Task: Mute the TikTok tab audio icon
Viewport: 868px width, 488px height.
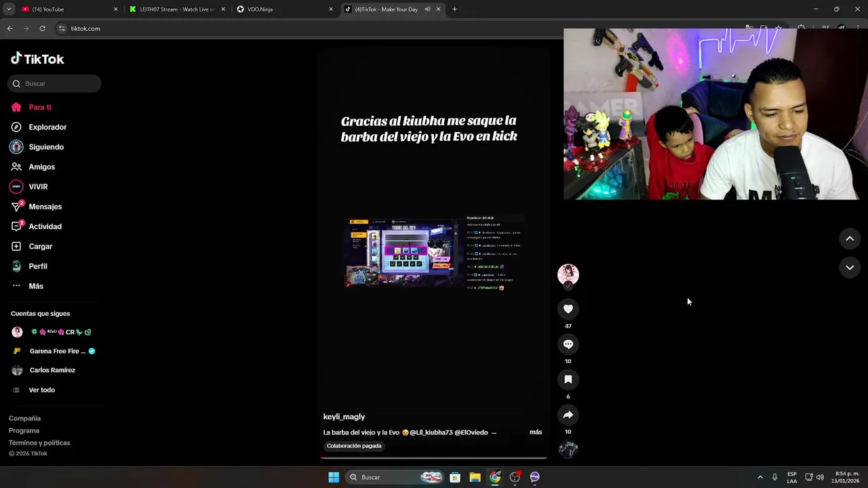Action: [x=427, y=9]
